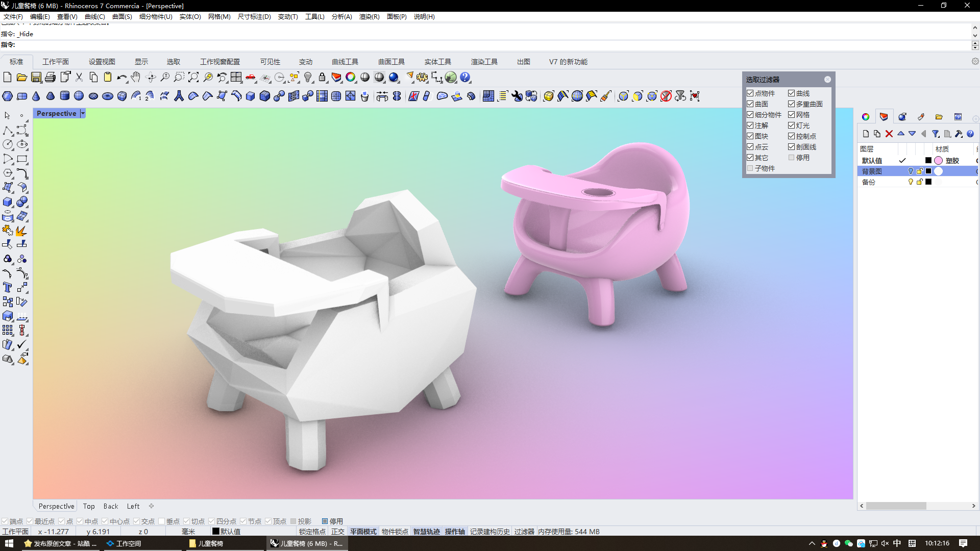Uncheck the 网格 selection filter checkbox
980x551 pixels.
[791, 115]
